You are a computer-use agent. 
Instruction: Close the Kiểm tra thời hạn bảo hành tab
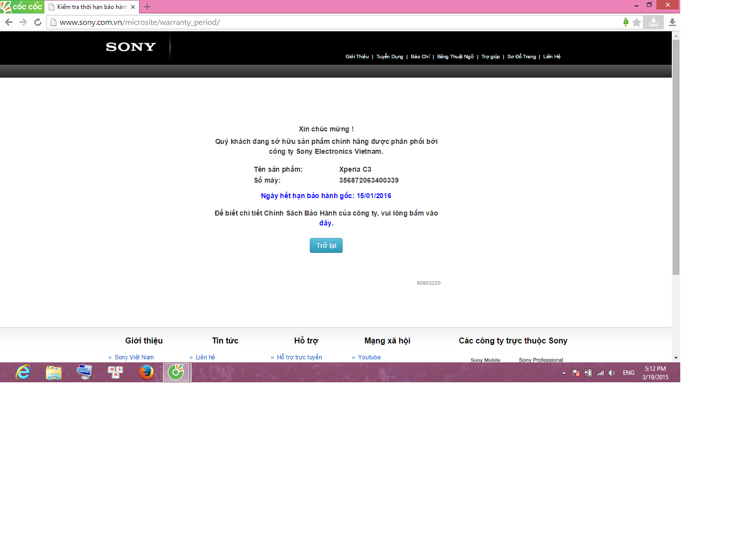[x=133, y=7]
